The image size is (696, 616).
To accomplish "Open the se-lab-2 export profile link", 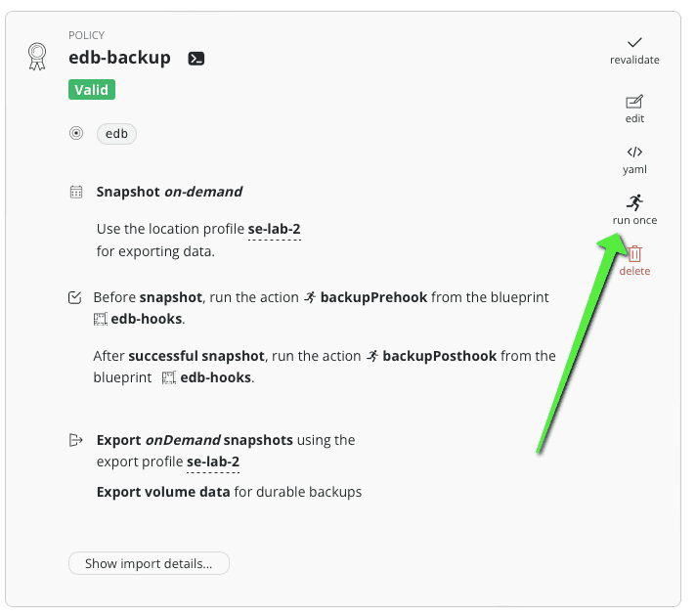I will tap(213, 462).
